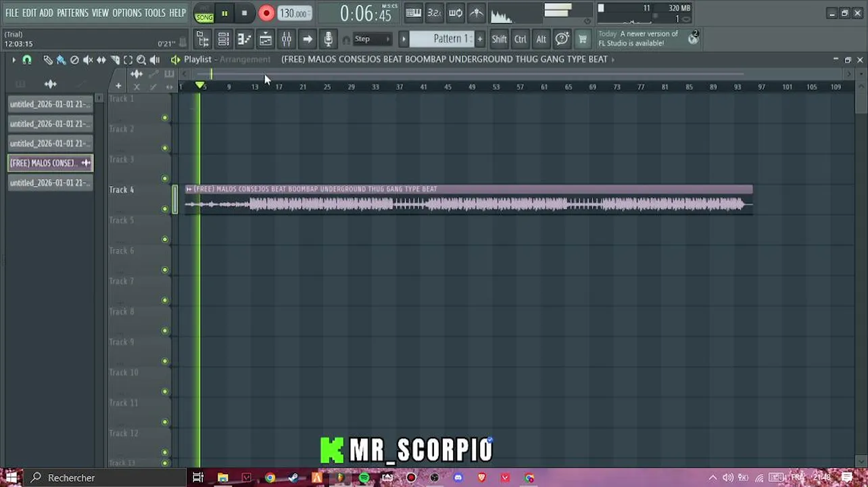Open the Channel Rack icon
This screenshot has width=868, height=487.
[223, 39]
